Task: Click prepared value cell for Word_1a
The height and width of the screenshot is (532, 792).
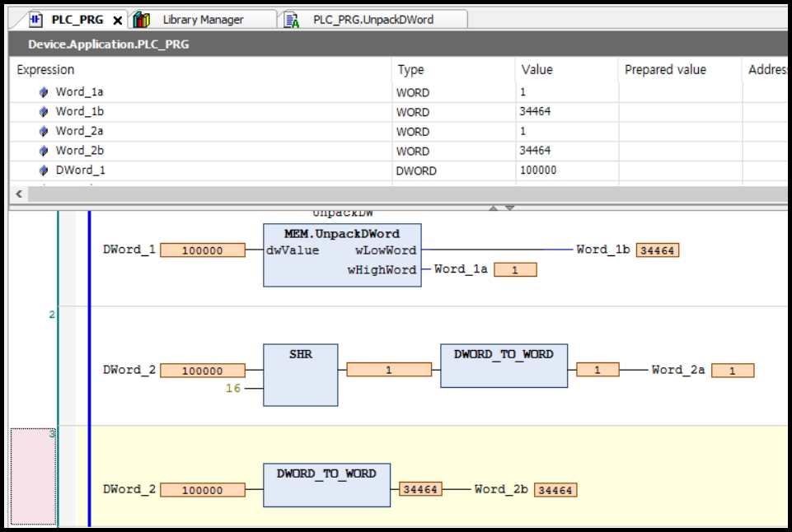Action: click(x=681, y=92)
